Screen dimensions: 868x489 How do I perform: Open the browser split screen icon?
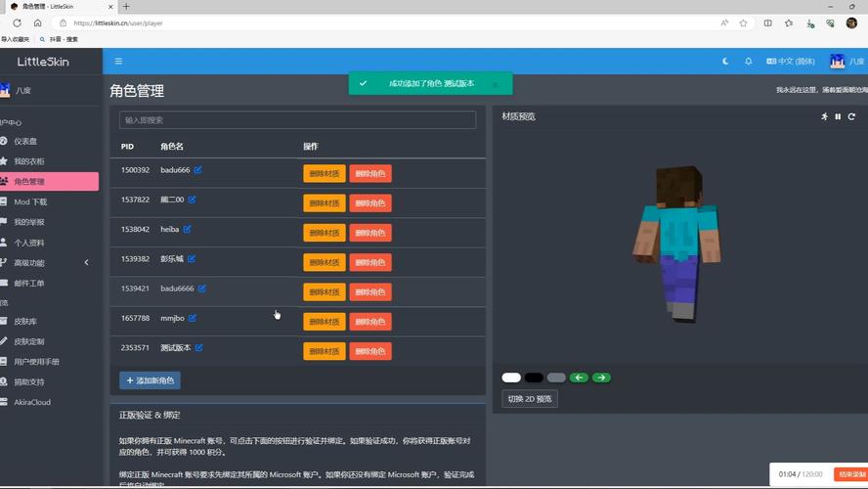(x=767, y=23)
